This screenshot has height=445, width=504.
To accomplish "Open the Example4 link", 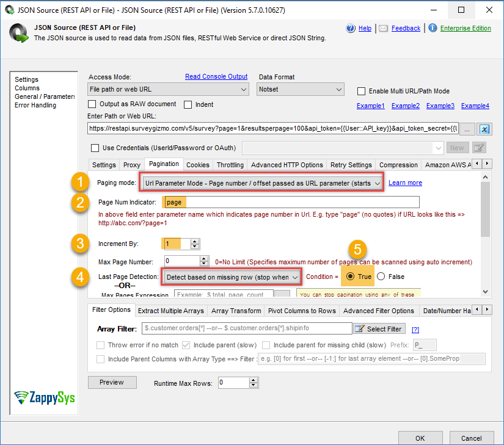I will (475, 106).
